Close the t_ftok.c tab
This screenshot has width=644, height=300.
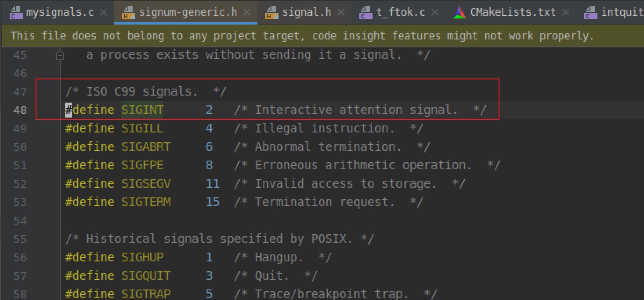point(435,13)
